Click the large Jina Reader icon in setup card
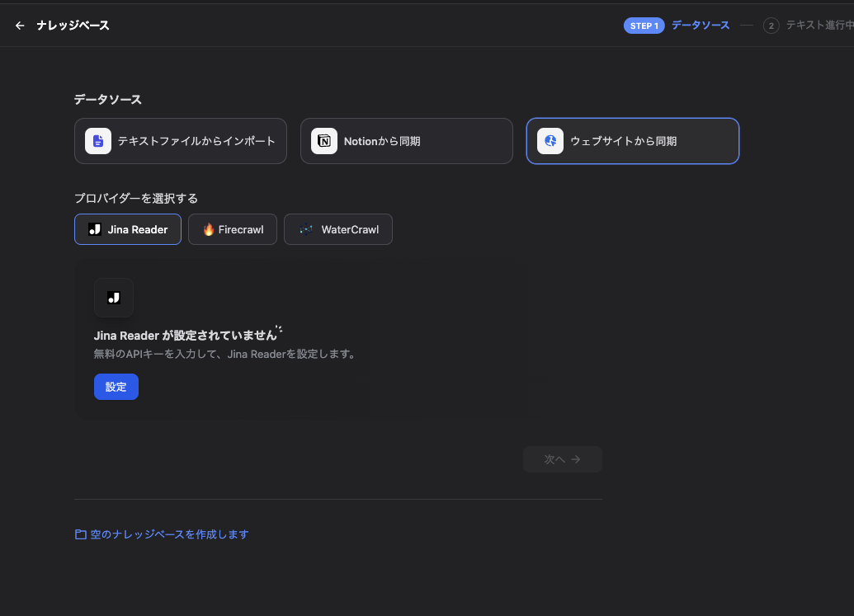Screen dimensions: 854x616 tap(114, 298)
